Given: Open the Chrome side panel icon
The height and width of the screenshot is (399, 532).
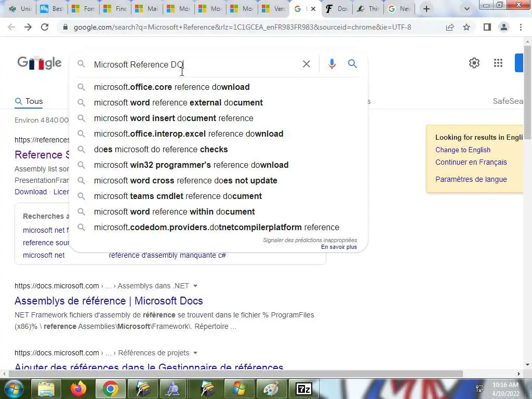Looking at the screenshot, I should (x=487, y=27).
